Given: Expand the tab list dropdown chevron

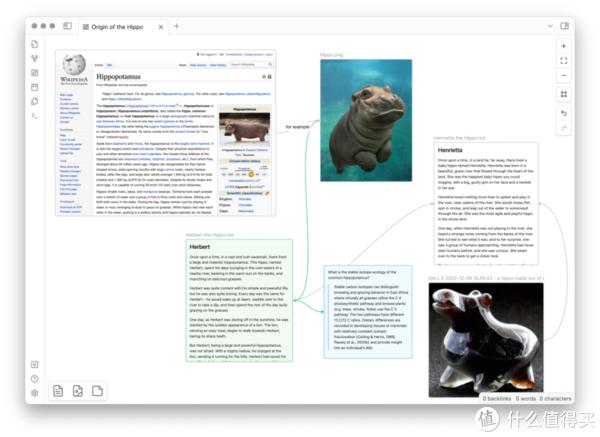Looking at the screenshot, I should 550,26.
